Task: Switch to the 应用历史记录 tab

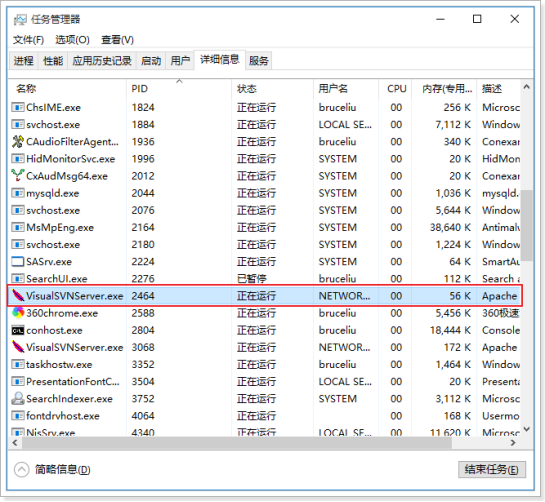Action: (x=102, y=61)
